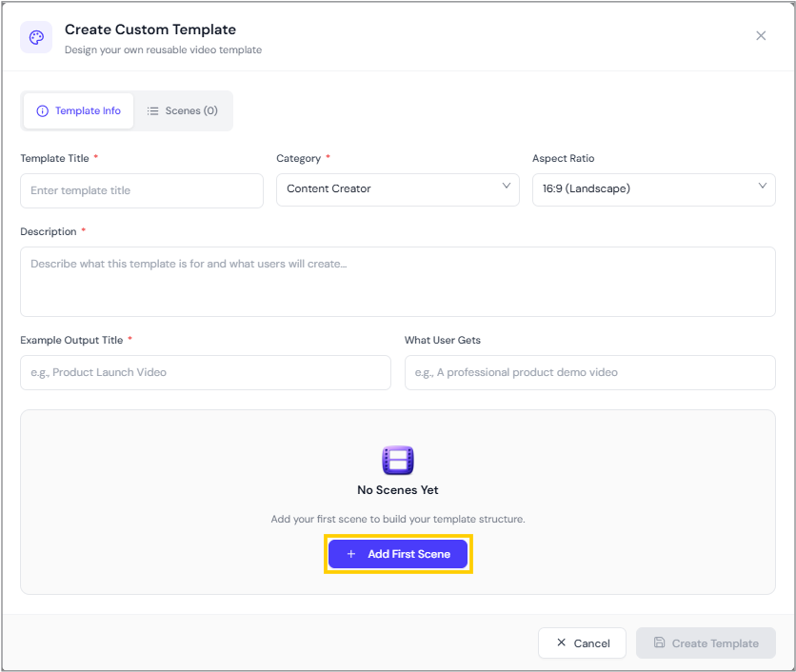Click the Template Title input field
The image size is (796, 672).
click(141, 190)
